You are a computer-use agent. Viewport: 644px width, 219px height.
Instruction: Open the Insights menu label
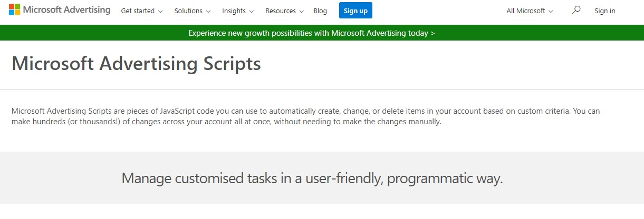click(234, 11)
